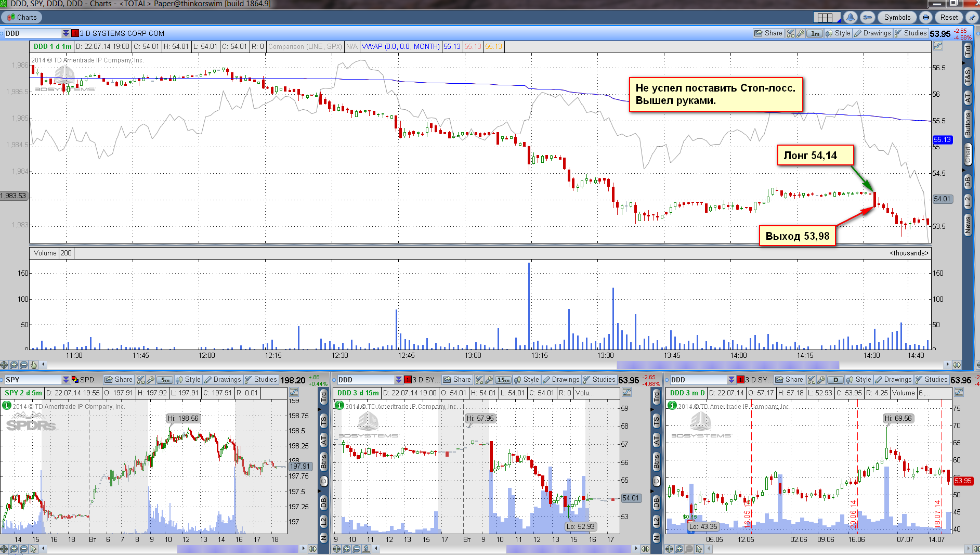Image resolution: width=980 pixels, height=555 pixels.
Task: Click the Symbols button
Action: click(x=897, y=18)
